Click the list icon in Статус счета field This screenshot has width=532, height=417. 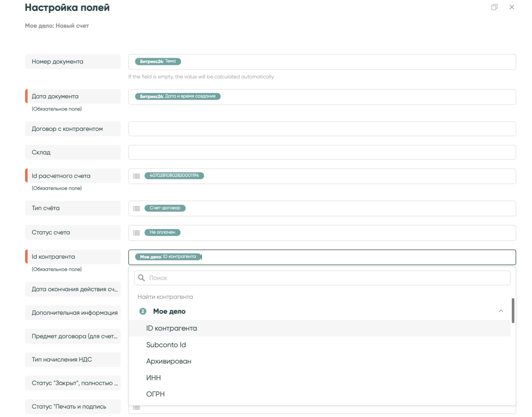[136, 233]
